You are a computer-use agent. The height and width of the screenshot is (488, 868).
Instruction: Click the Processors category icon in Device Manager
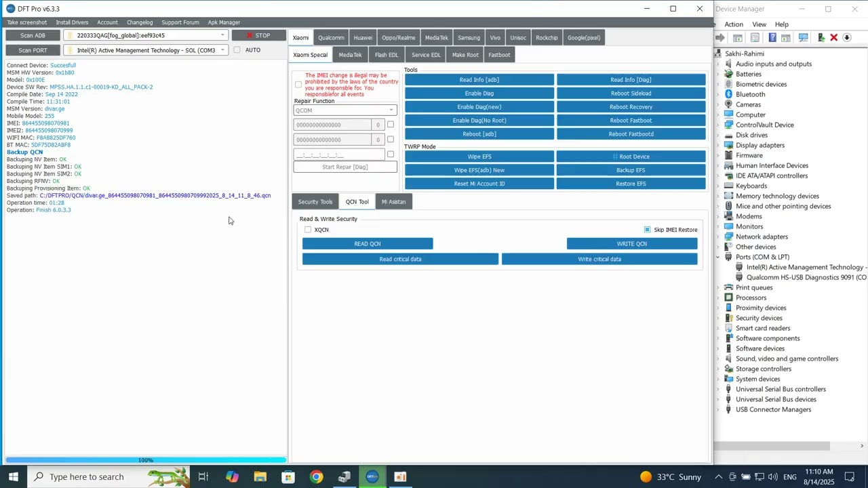coord(728,298)
